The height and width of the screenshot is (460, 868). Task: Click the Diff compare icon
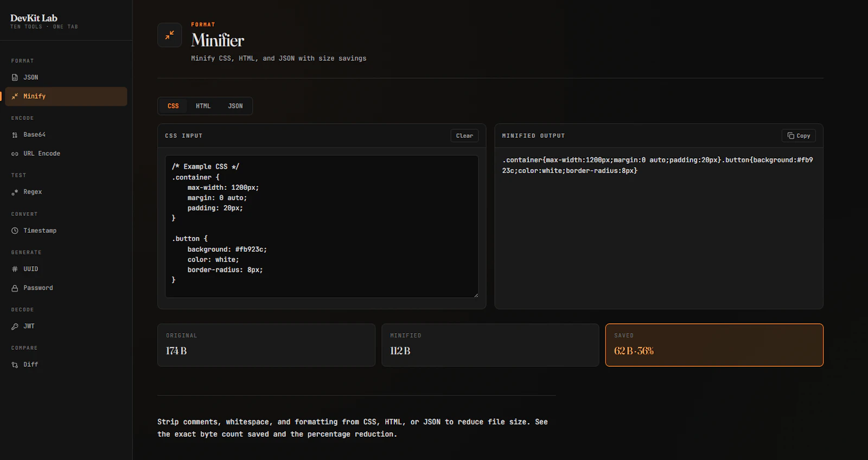(x=15, y=365)
